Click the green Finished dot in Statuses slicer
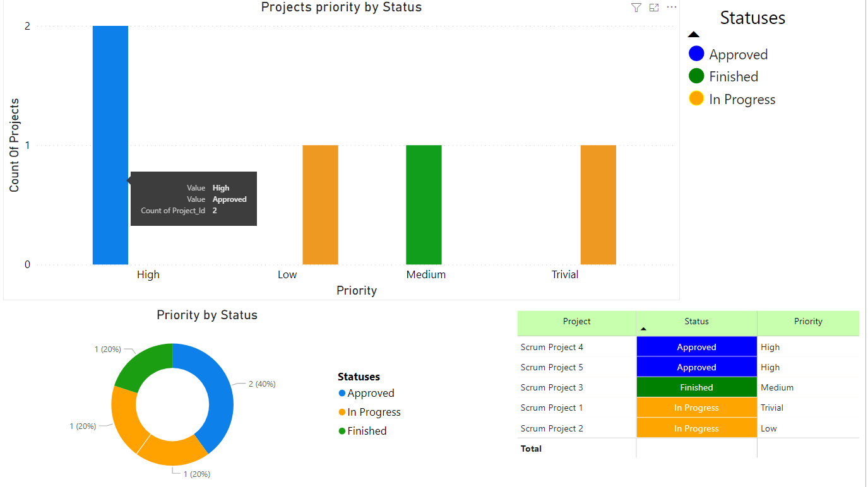 696,76
